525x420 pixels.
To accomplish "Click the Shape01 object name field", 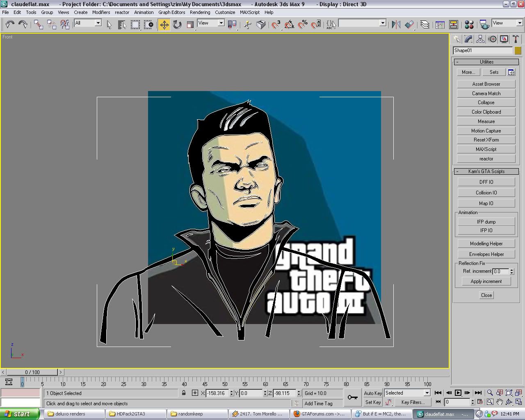I will coord(483,50).
